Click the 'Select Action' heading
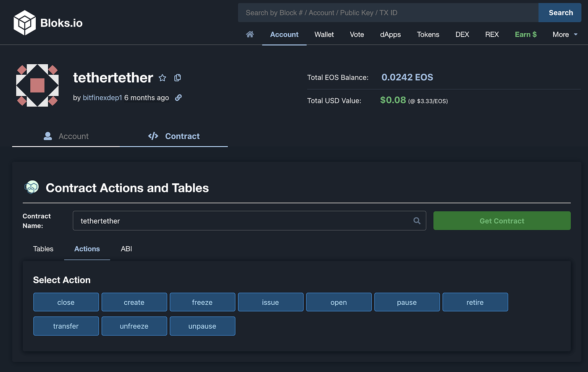This screenshot has width=588, height=372. coord(62,280)
